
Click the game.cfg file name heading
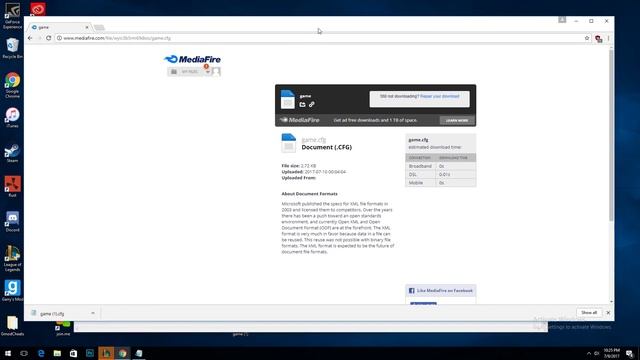[313, 140]
